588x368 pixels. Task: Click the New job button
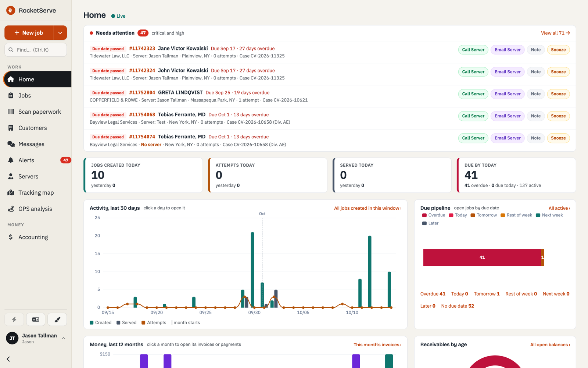tap(29, 33)
